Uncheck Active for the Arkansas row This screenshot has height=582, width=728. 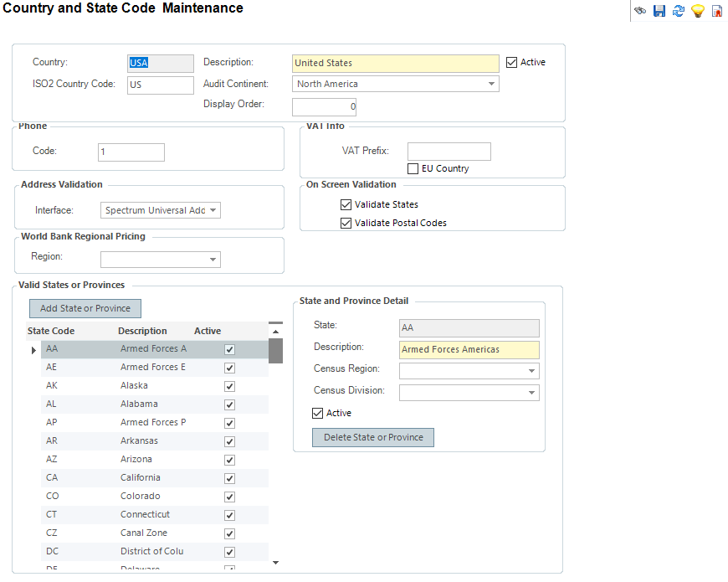[229, 441]
